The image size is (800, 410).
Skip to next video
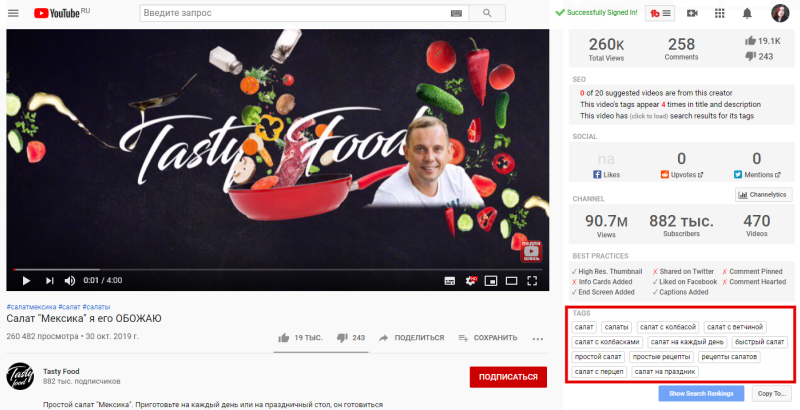point(49,280)
